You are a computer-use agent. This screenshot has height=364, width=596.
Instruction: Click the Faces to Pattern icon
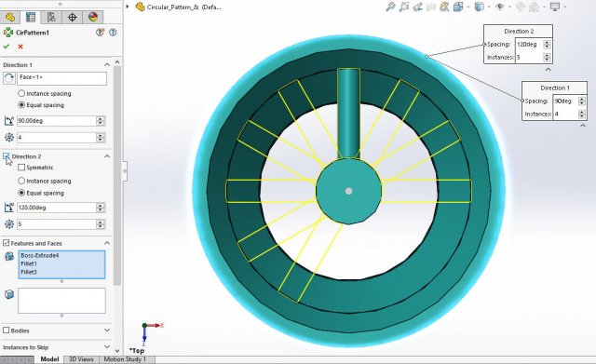click(9, 294)
